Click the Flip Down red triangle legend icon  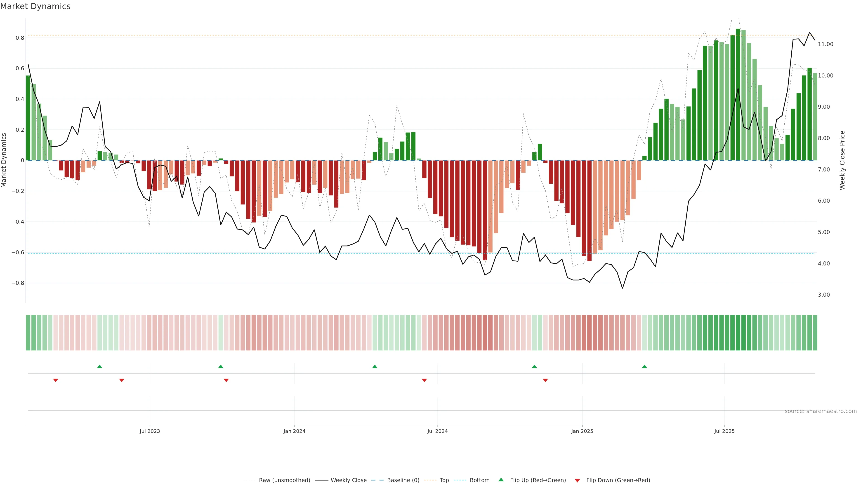pyautogui.click(x=577, y=480)
